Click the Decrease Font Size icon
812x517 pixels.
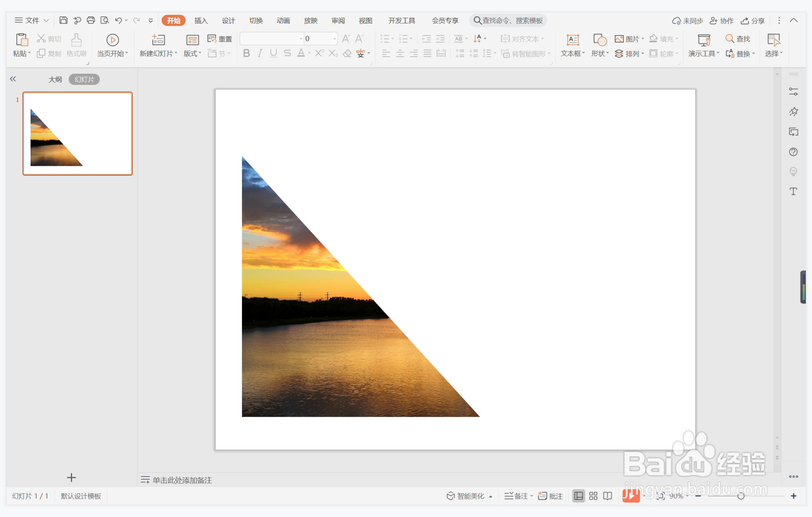pyautogui.click(x=359, y=39)
